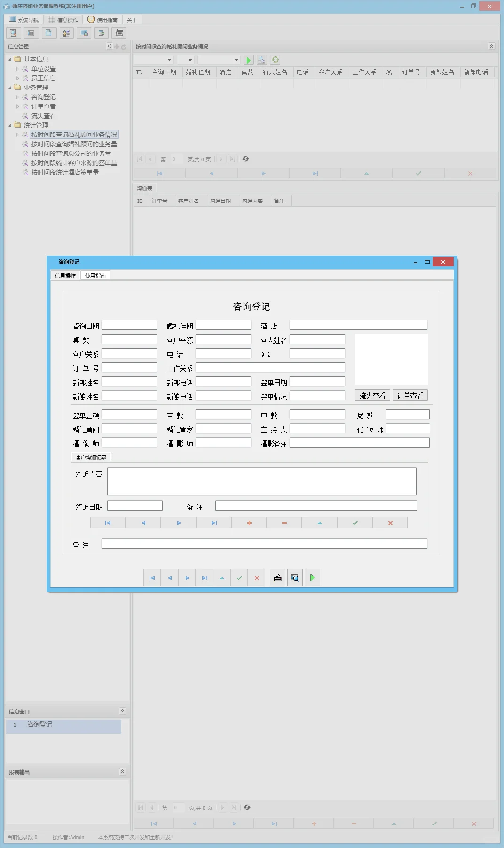Click the search magnifier toolbar icon in main window
Image resolution: width=504 pixels, height=848 pixels.
coord(13,33)
